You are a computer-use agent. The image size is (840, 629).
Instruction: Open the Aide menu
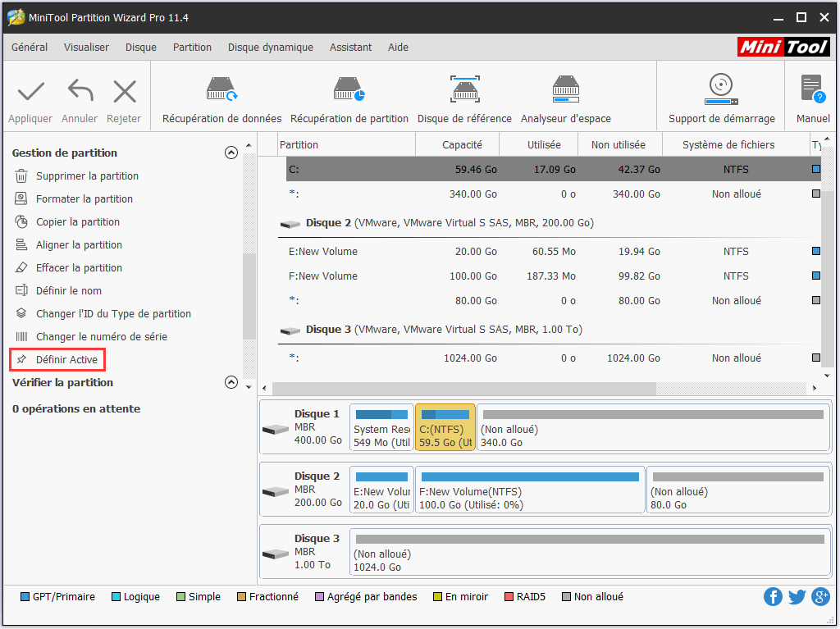tap(398, 47)
